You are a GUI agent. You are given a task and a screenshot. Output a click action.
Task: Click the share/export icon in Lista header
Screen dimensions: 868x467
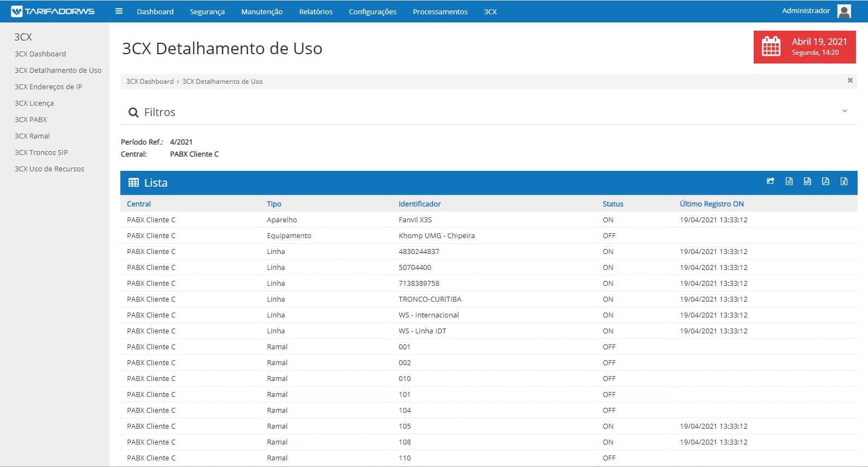click(771, 181)
